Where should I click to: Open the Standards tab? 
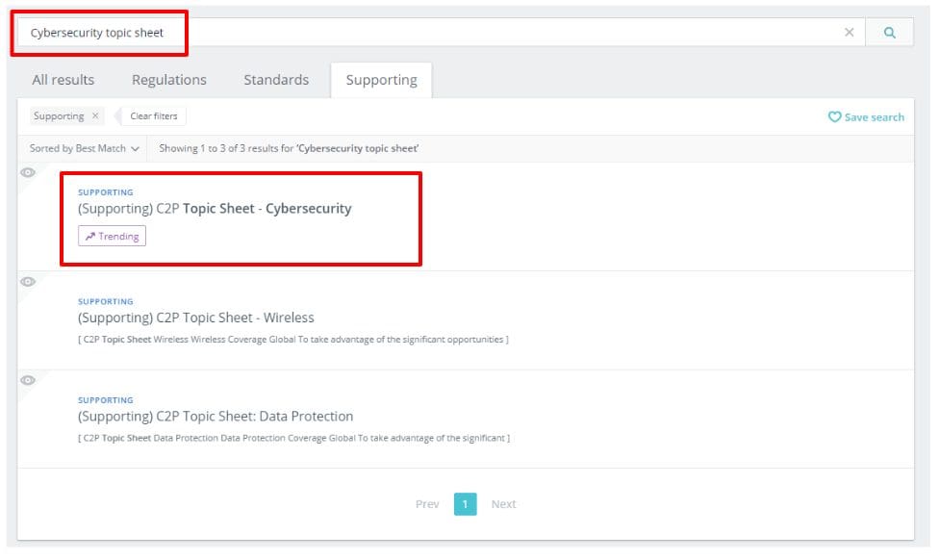click(276, 80)
